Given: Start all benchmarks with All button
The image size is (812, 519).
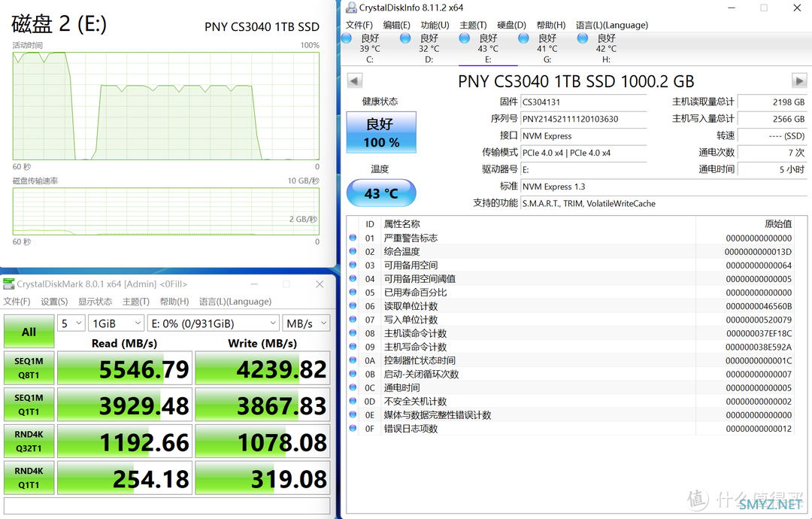Looking at the screenshot, I should (29, 332).
